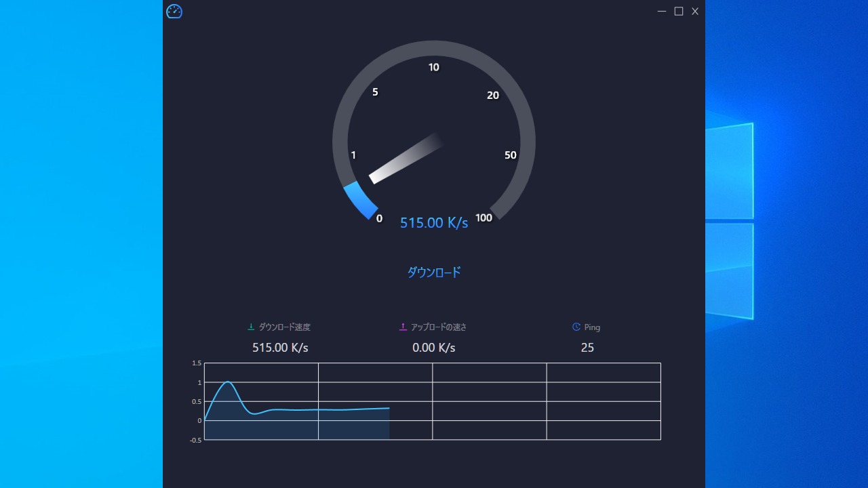
Task: Click the アップロードの速さ label
Action: (x=439, y=327)
